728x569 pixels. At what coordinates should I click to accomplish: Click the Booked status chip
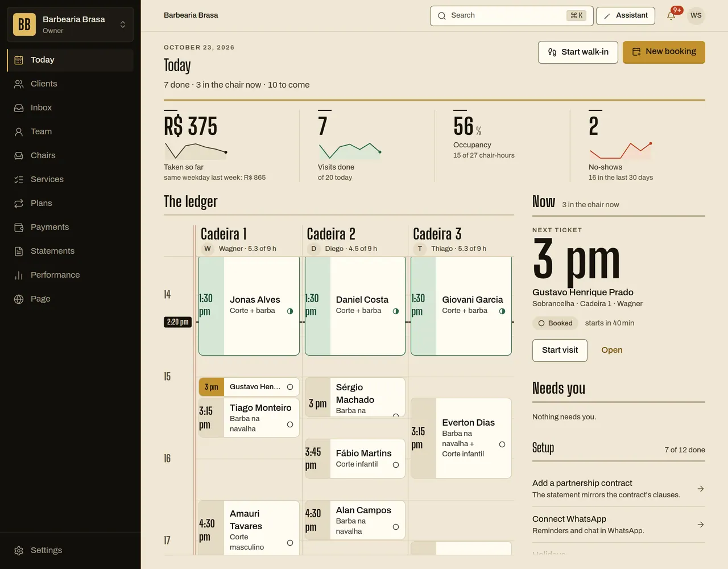coord(555,323)
